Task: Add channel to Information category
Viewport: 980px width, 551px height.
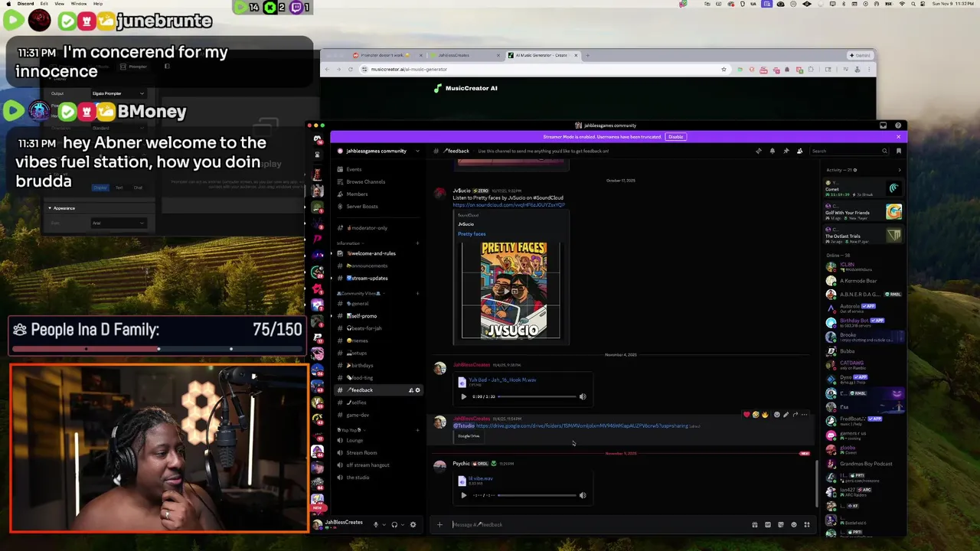Action: click(x=417, y=243)
